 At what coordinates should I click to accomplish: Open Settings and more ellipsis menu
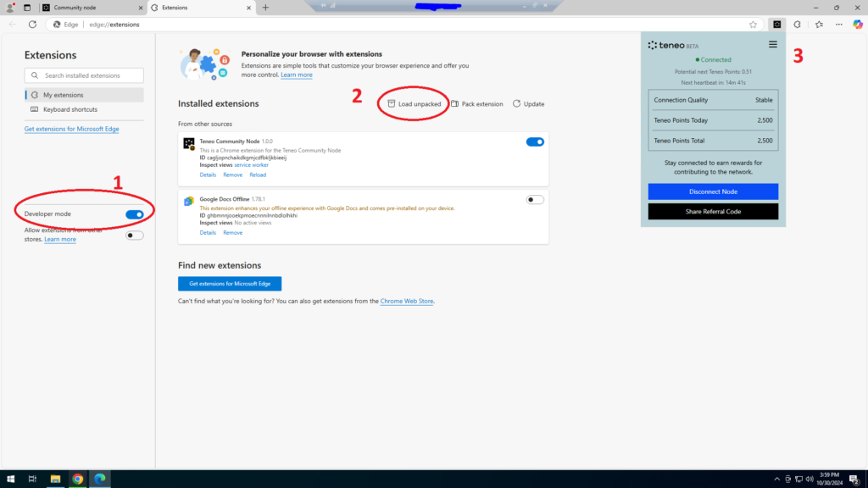pos(839,25)
